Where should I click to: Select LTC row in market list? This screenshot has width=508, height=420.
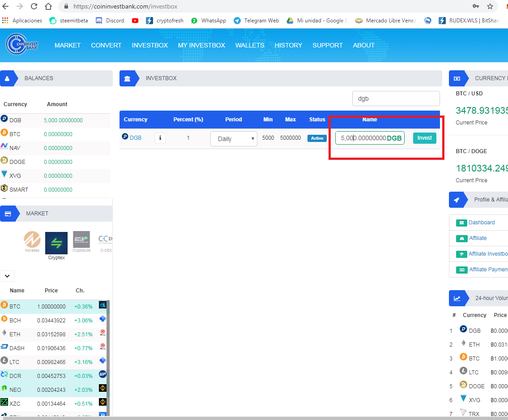click(x=53, y=362)
